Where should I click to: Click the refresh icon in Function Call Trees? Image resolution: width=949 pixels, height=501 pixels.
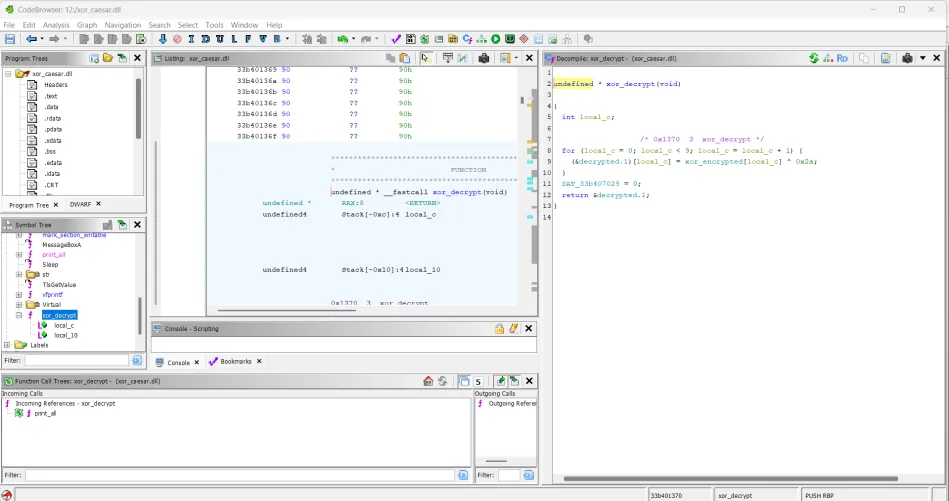point(442,381)
